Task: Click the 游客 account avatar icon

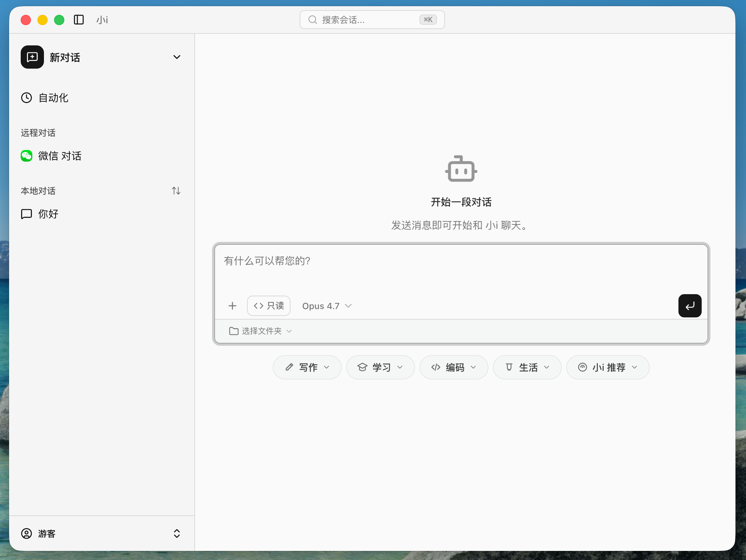Action: coord(26,534)
